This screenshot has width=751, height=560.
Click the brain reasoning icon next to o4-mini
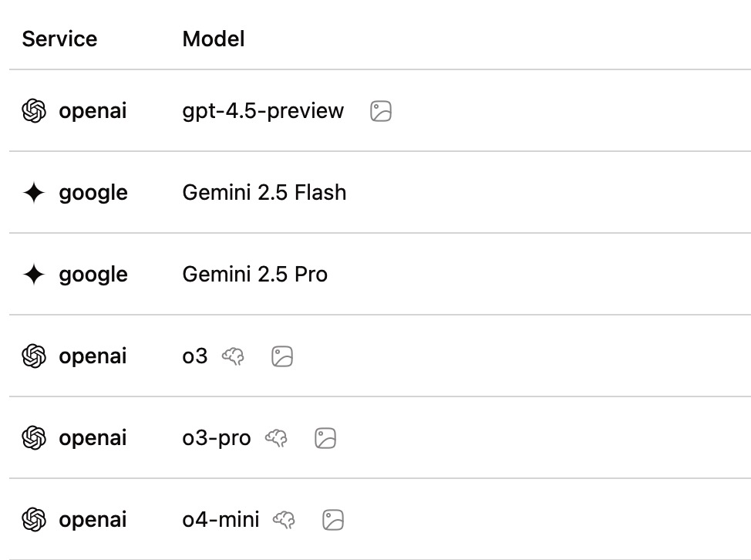pos(285,520)
